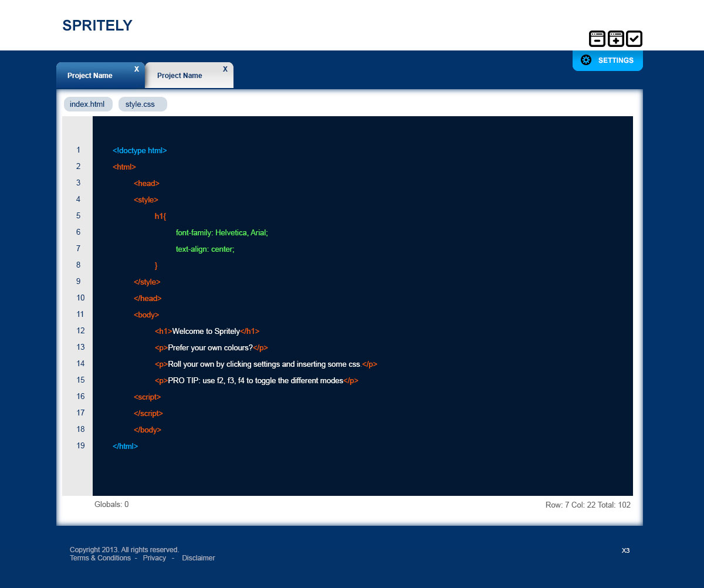
Task: Click the X3 label in the footer
Action: [x=626, y=550]
